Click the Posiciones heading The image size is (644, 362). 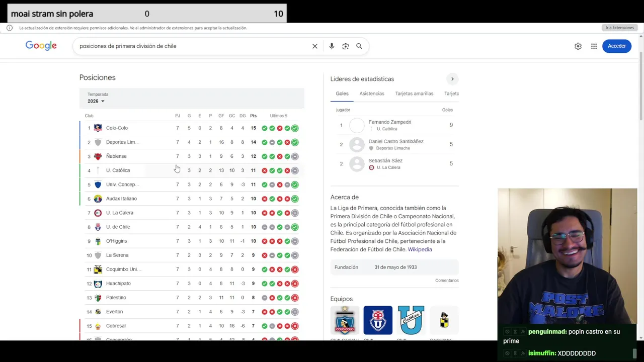point(98,77)
